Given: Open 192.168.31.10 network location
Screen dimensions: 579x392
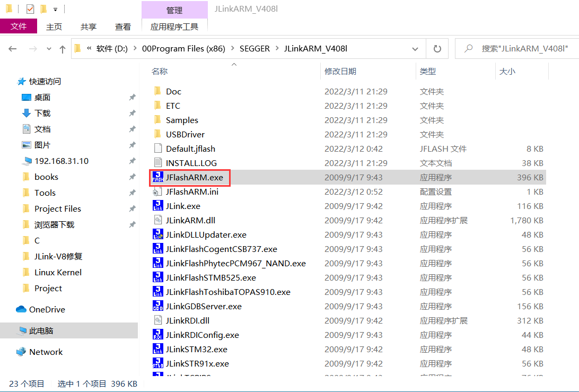Looking at the screenshot, I should click(x=62, y=161).
